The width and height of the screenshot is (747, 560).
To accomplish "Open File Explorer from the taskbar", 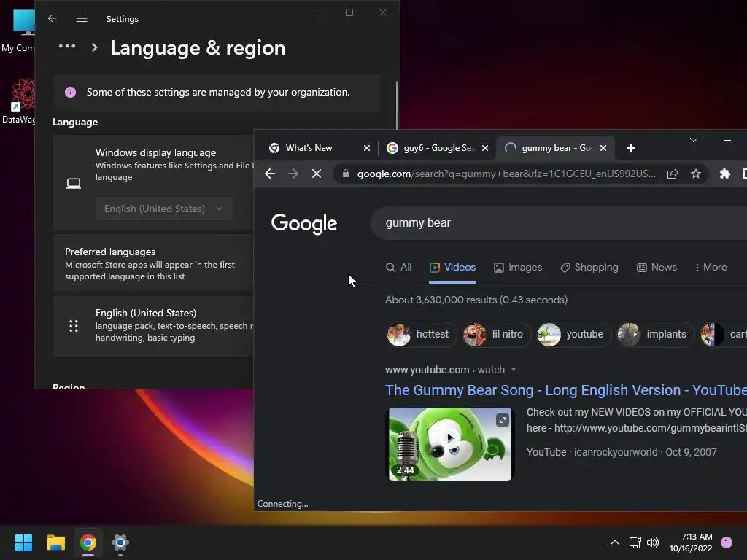I will (55, 542).
